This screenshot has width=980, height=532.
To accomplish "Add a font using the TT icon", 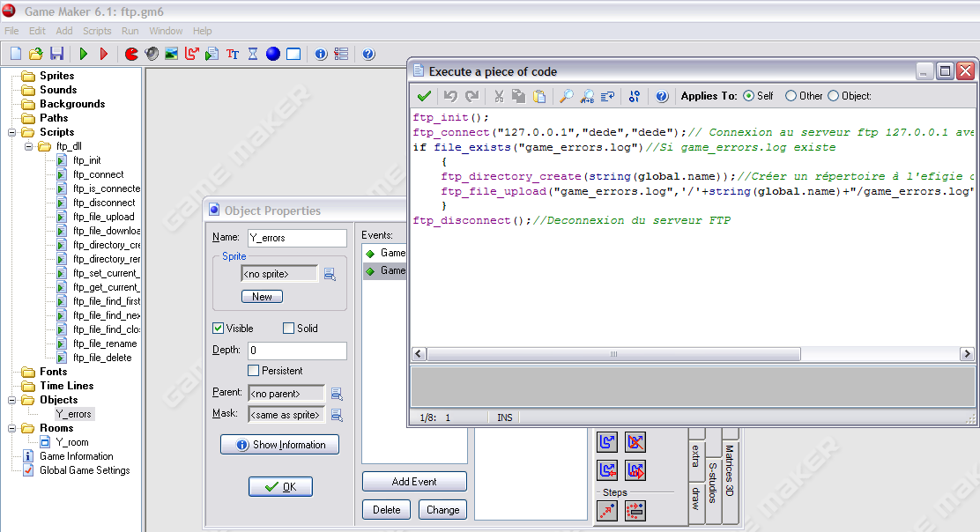I will (x=233, y=54).
